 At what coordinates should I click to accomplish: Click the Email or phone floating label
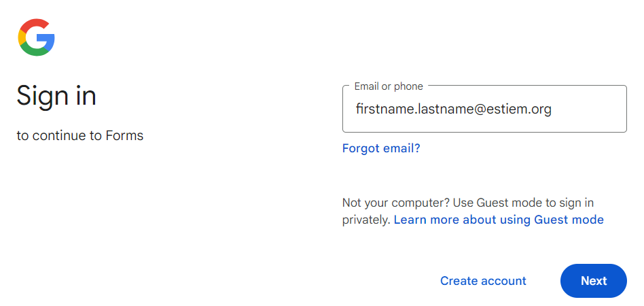click(x=389, y=86)
